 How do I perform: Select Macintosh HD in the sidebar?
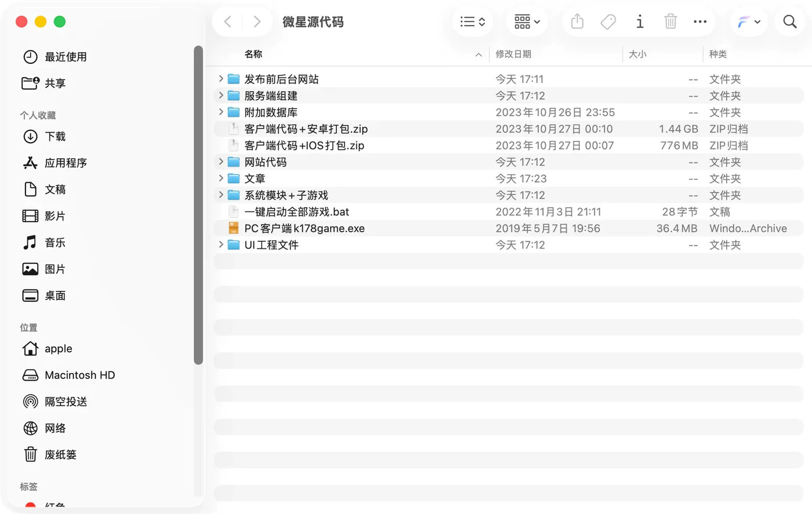click(x=68, y=375)
